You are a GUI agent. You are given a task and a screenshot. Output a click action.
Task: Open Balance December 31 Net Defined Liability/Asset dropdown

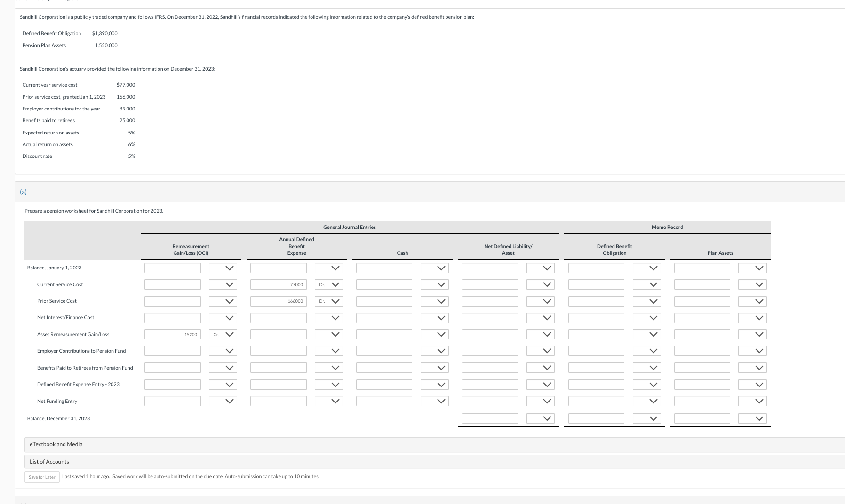coord(541,418)
